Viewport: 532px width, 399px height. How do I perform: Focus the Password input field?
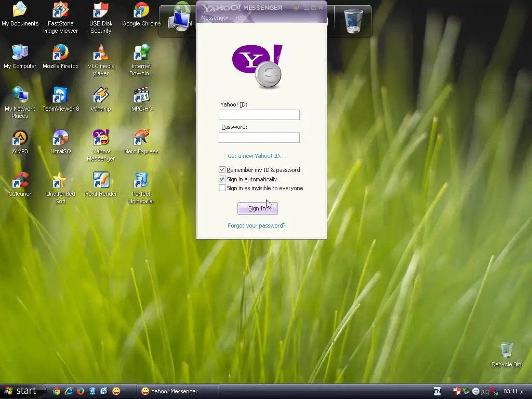(x=259, y=137)
